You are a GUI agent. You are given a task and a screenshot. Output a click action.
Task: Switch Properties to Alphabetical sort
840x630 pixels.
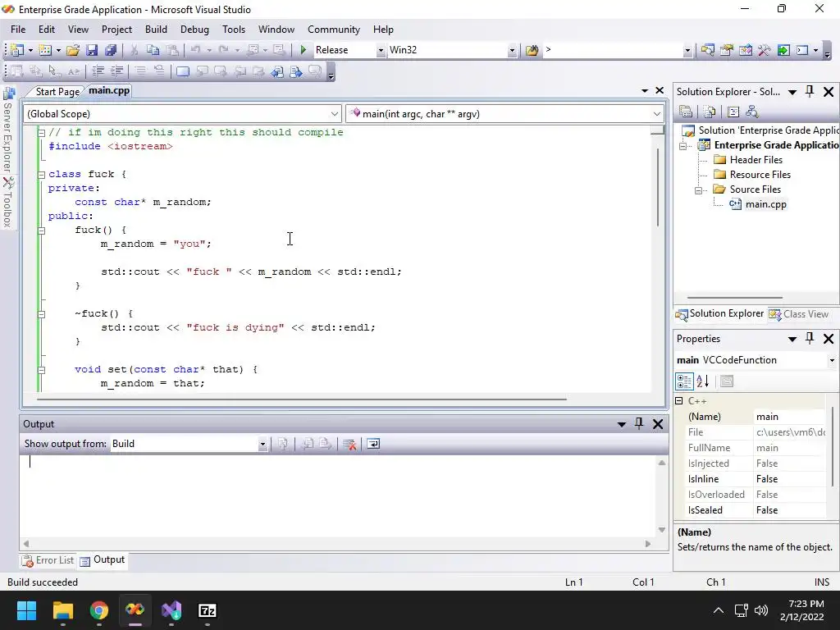coord(703,381)
